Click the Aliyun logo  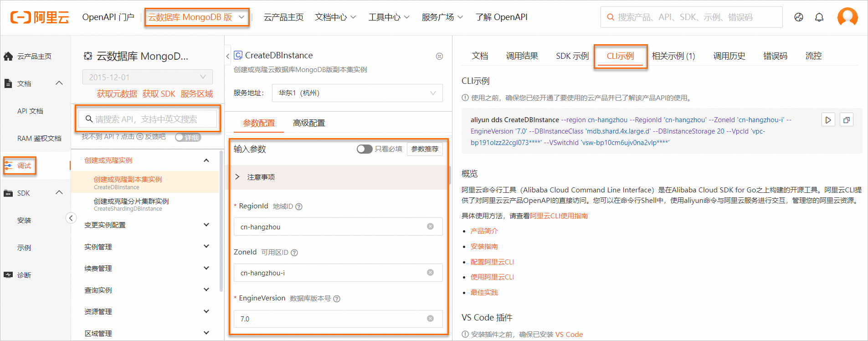[40, 17]
